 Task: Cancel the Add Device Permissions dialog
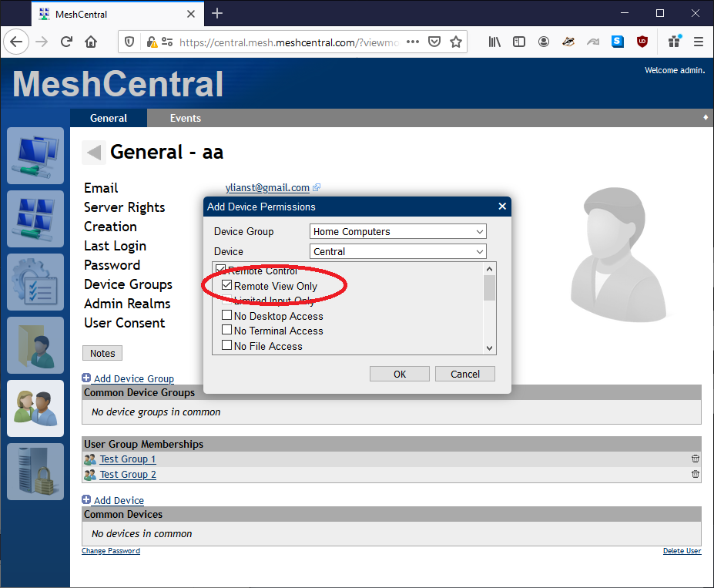[x=465, y=374]
